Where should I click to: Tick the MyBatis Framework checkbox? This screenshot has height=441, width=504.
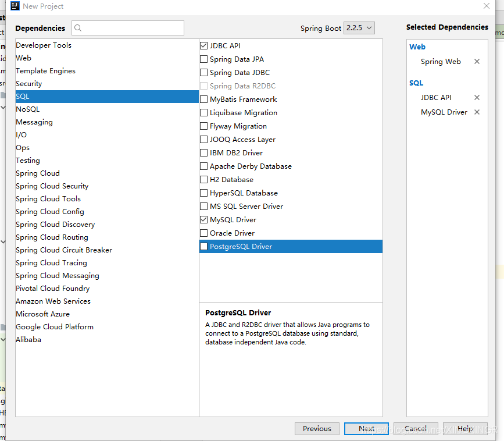coord(204,99)
